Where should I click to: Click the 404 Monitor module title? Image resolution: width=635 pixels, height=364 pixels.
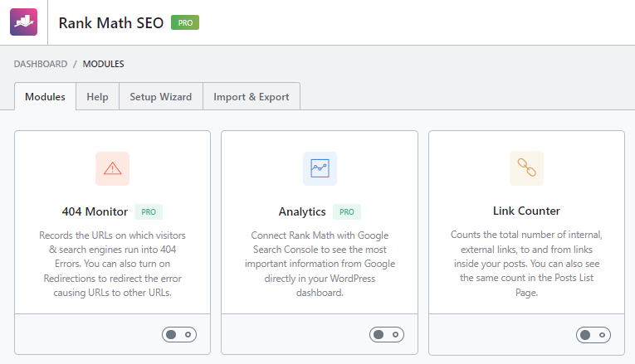click(x=95, y=211)
